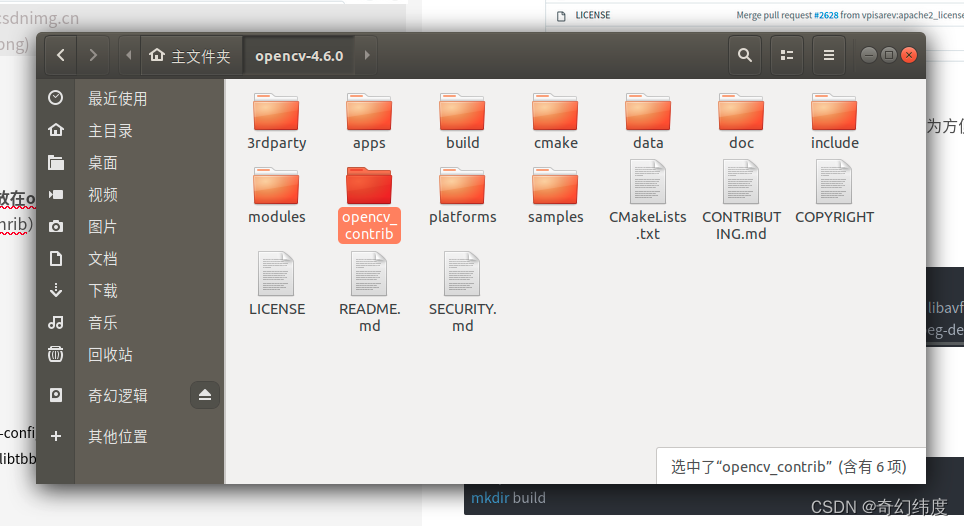Open the hamburger menu in file manager
The image size is (964, 526).
point(829,55)
